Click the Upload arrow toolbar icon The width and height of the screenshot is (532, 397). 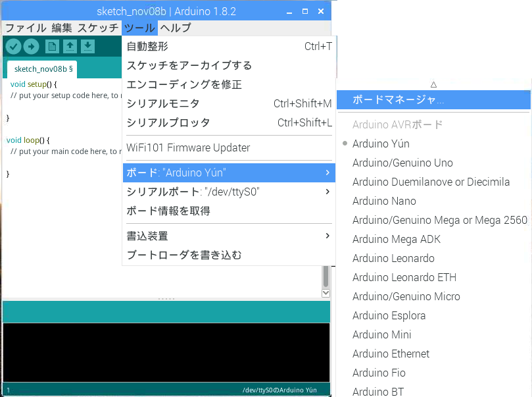click(31, 47)
